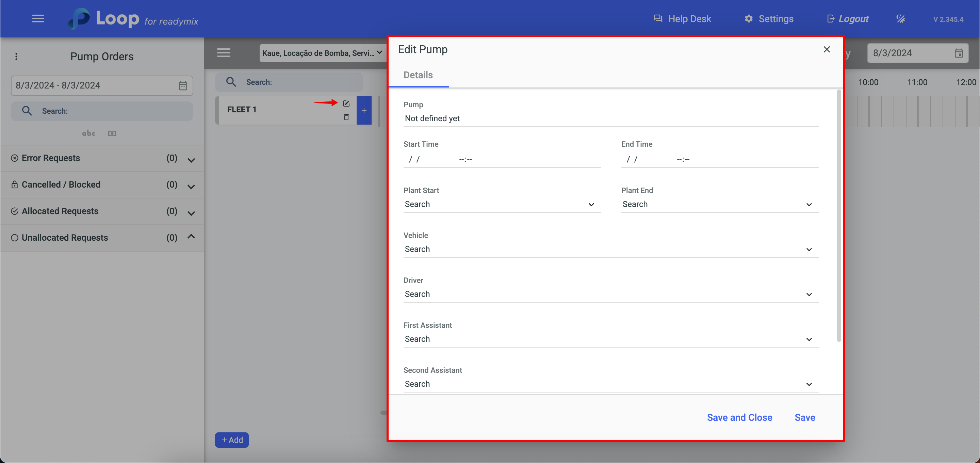Collapse the Unallocated Requests section
Screen dimensions: 980x463
pos(191,237)
